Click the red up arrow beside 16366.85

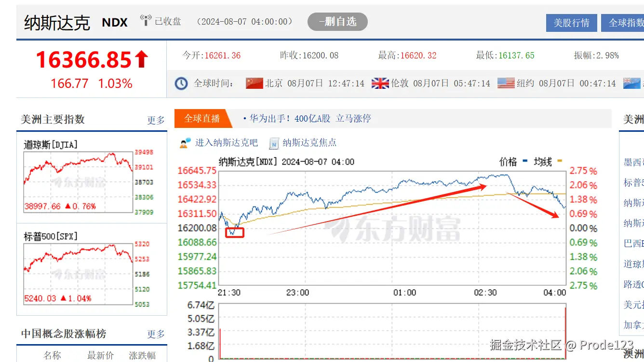click(141, 59)
